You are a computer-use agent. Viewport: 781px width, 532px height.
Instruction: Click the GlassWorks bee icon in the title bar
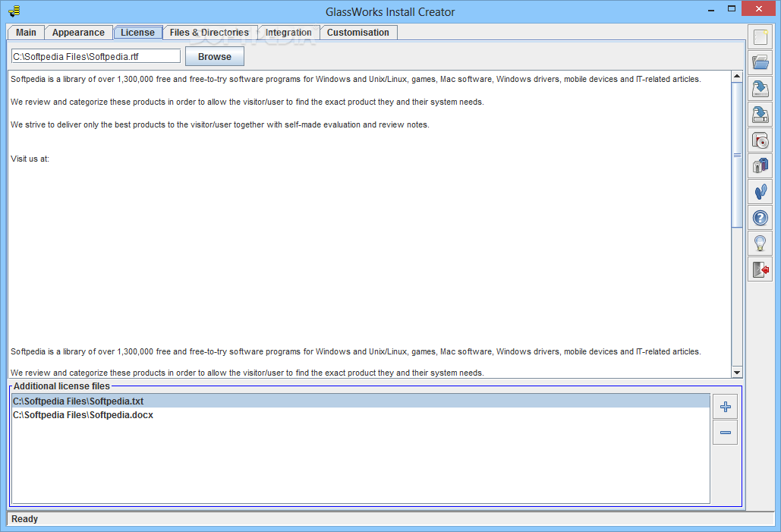pyautogui.click(x=14, y=11)
